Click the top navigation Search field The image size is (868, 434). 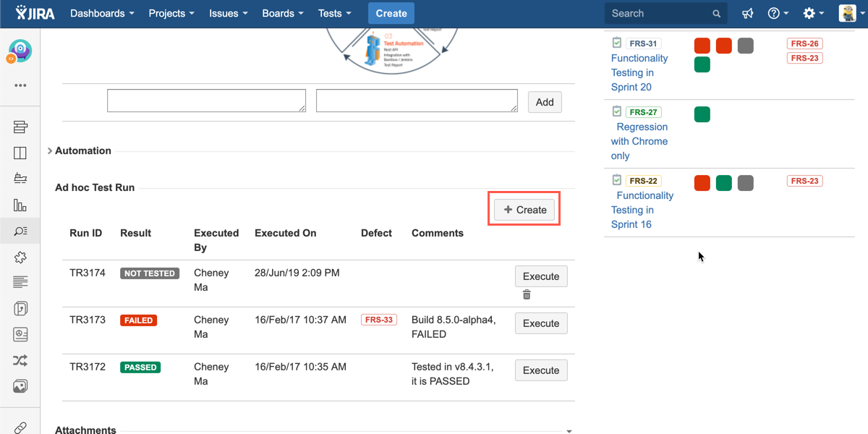[x=658, y=14]
